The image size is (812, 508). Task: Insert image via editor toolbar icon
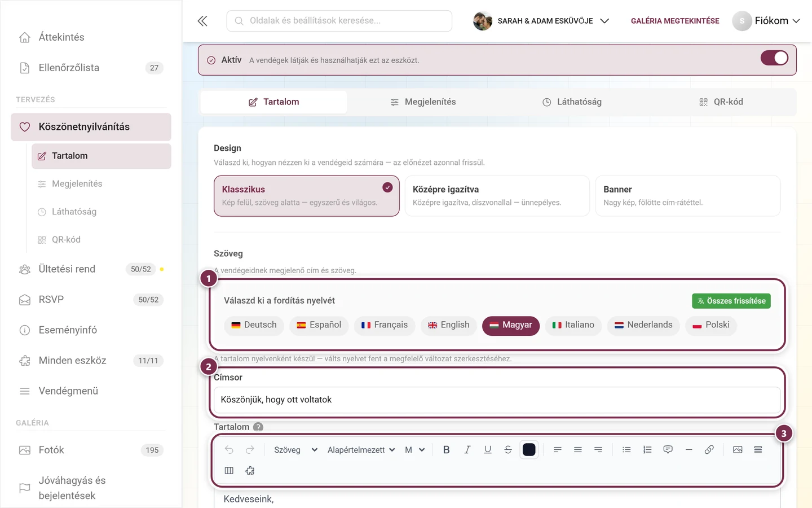coord(738,450)
